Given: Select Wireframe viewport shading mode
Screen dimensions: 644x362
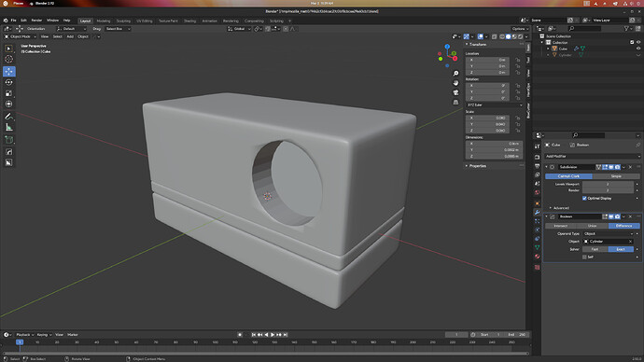Looking at the screenshot, I should tap(502, 36).
